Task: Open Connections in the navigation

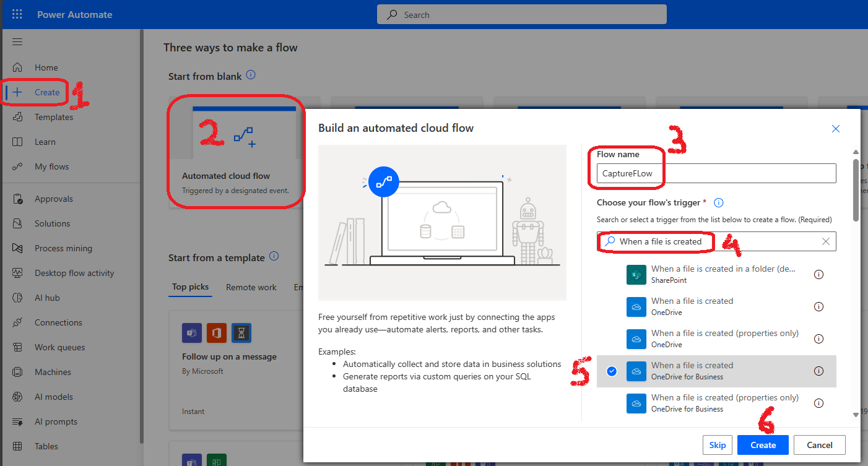Action: click(58, 322)
